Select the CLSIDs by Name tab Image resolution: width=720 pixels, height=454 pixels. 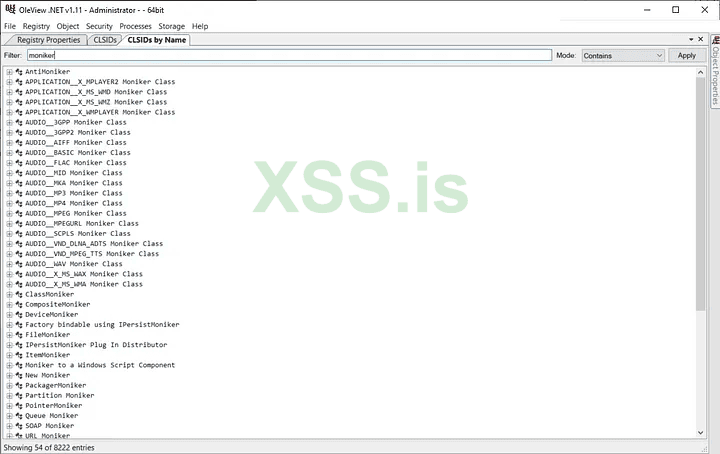(x=157, y=40)
